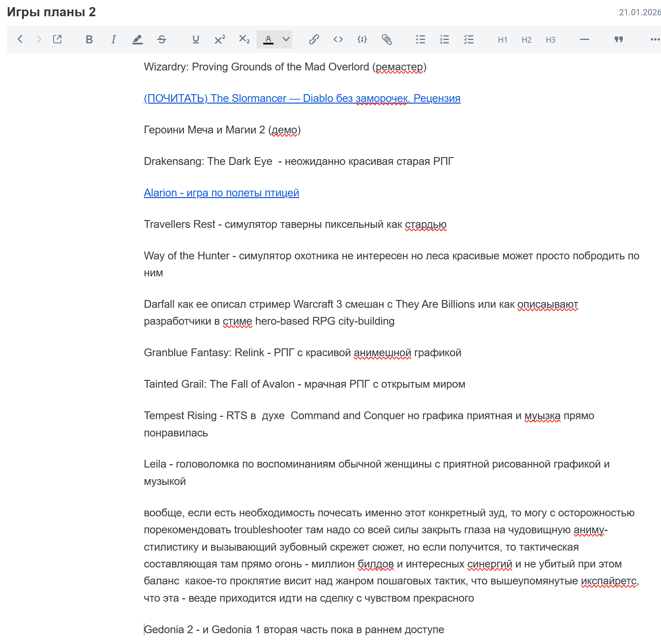Screen dimensions: 661x644
Task: Toggle italic formatting
Action: click(113, 40)
